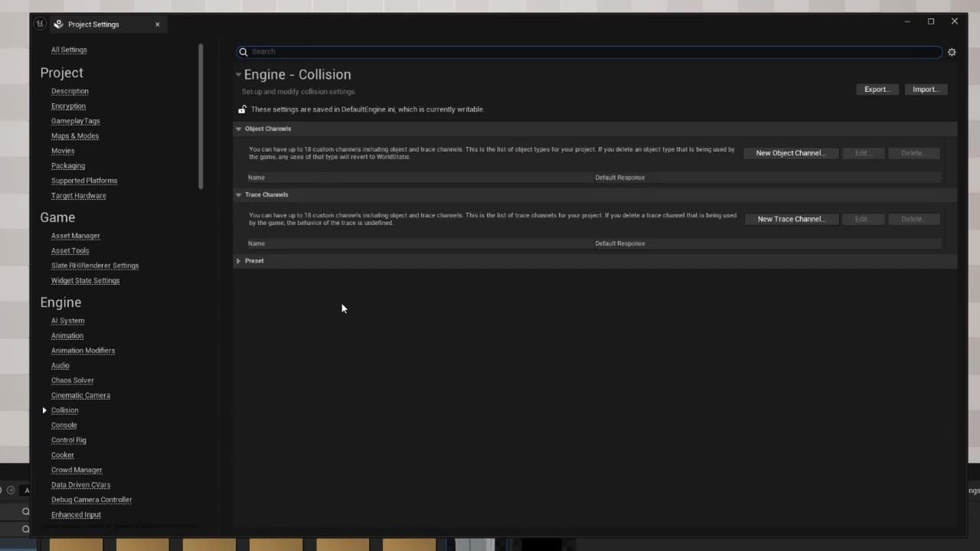This screenshot has width=980, height=551.
Task: Open Audio settings
Action: 60,366
